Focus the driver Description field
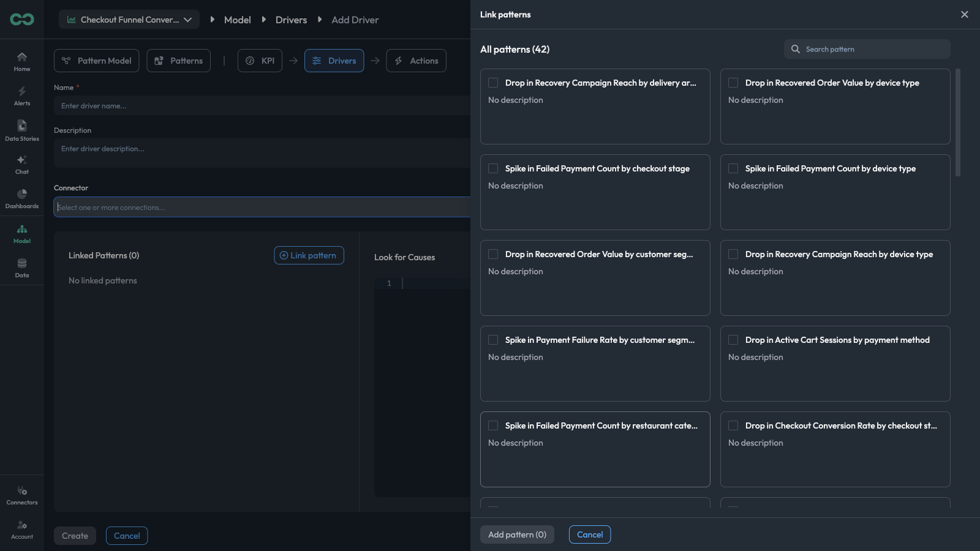The height and width of the screenshot is (551, 980). coord(262,153)
